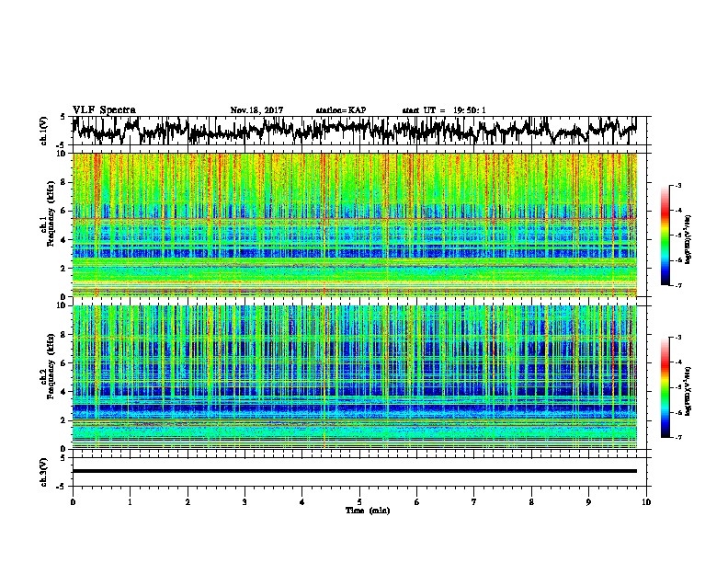Click time axis tick label '1'

click(130, 502)
